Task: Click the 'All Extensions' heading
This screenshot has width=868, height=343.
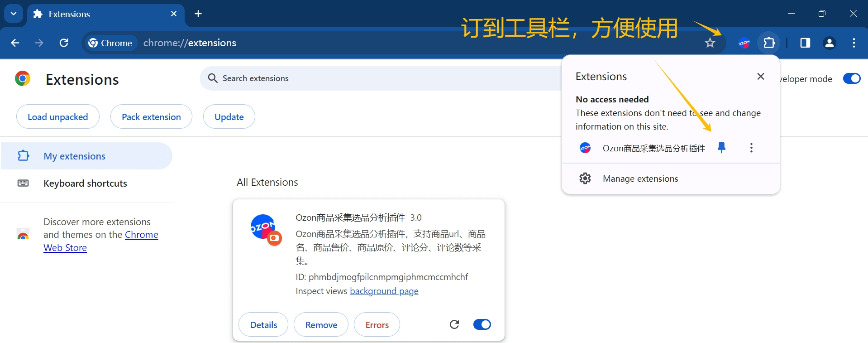Action: tap(267, 182)
